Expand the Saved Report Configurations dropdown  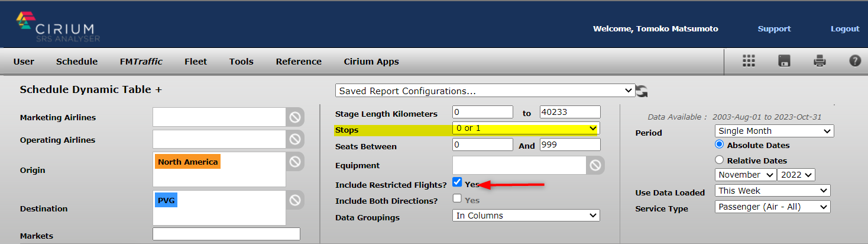click(485, 91)
